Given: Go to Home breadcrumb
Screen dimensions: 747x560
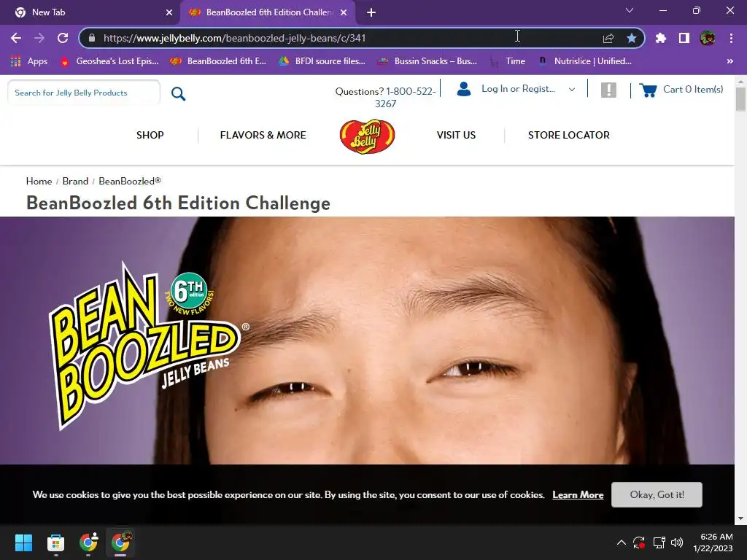Looking at the screenshot, I should 39,181.
